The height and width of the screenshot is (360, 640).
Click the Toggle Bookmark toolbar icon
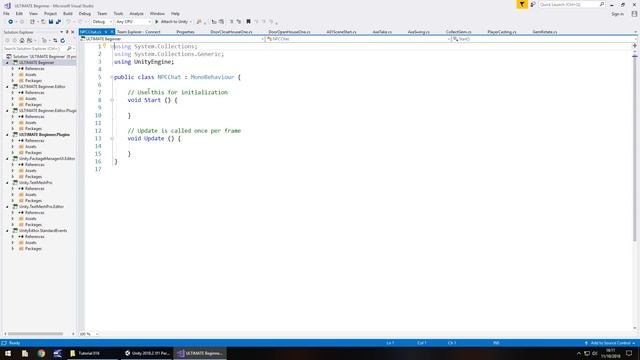click(248, 22)
